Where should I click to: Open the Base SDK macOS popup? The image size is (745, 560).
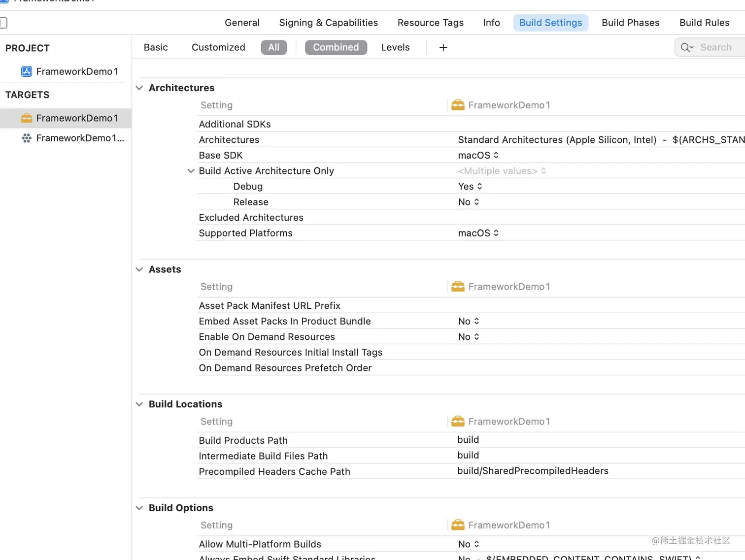tap(478, 155)
